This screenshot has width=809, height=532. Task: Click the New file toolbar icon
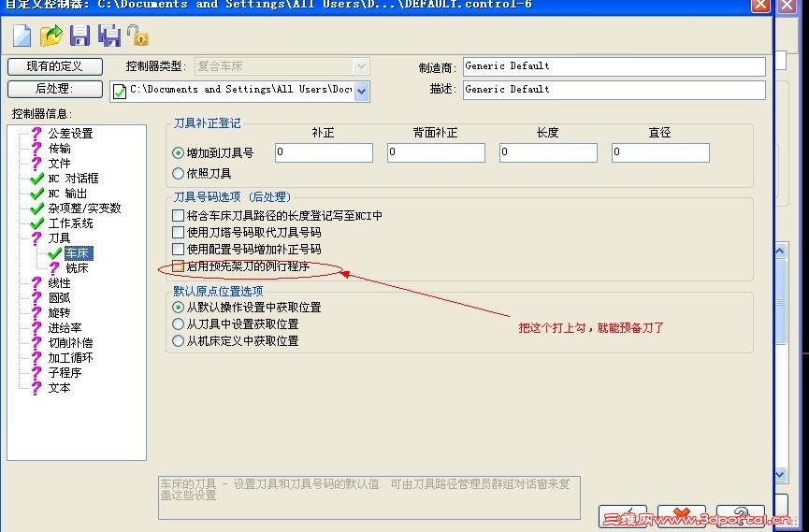[22, 36]
